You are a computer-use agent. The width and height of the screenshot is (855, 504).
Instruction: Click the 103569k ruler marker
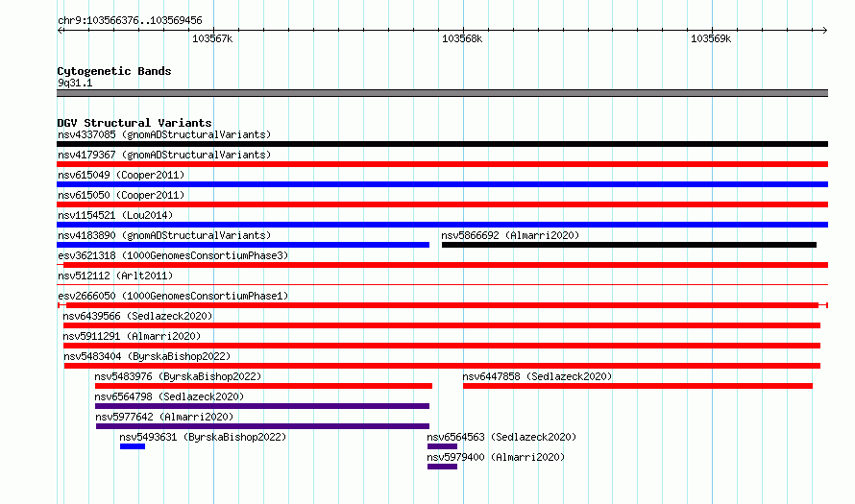[711, 38]
